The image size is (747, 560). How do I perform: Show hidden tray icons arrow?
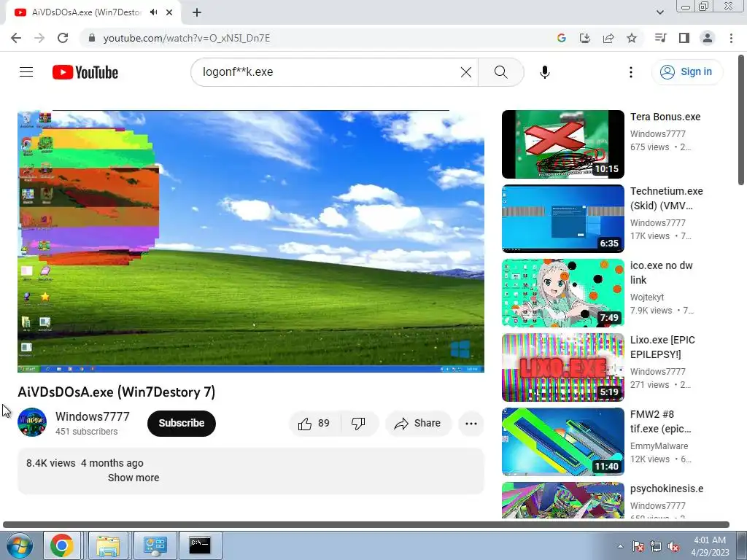point(620,546)
